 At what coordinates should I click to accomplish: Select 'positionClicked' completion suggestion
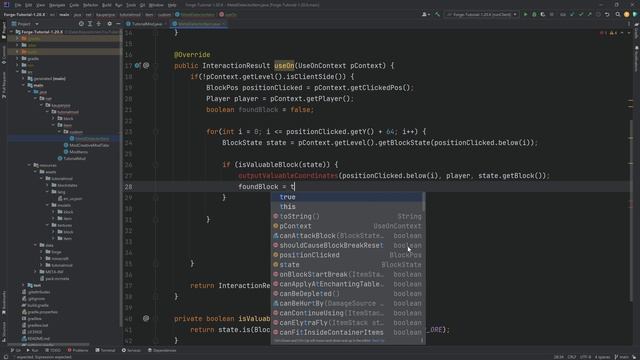click(347, 255)
